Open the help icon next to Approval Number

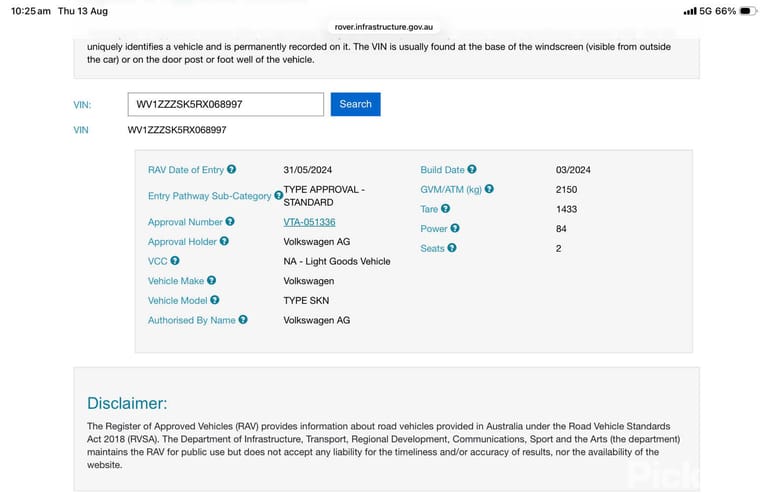pyautogui.click(x=230, y=222)
